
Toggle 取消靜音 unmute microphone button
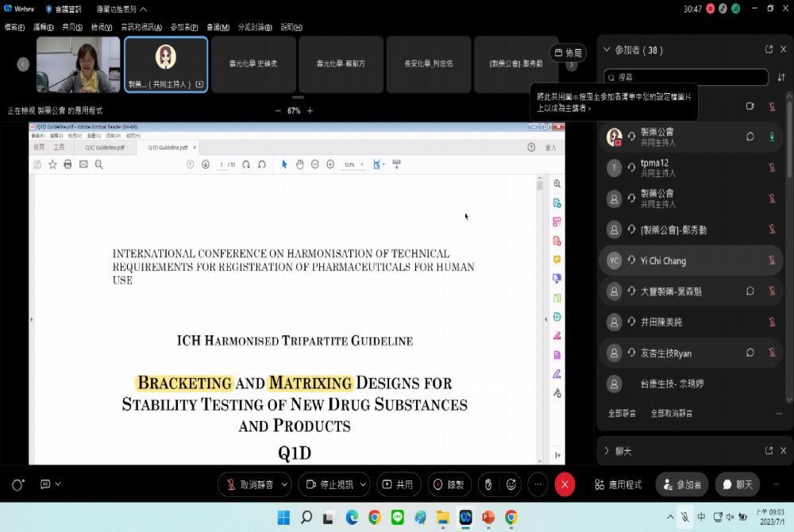[x=249, y=484]
